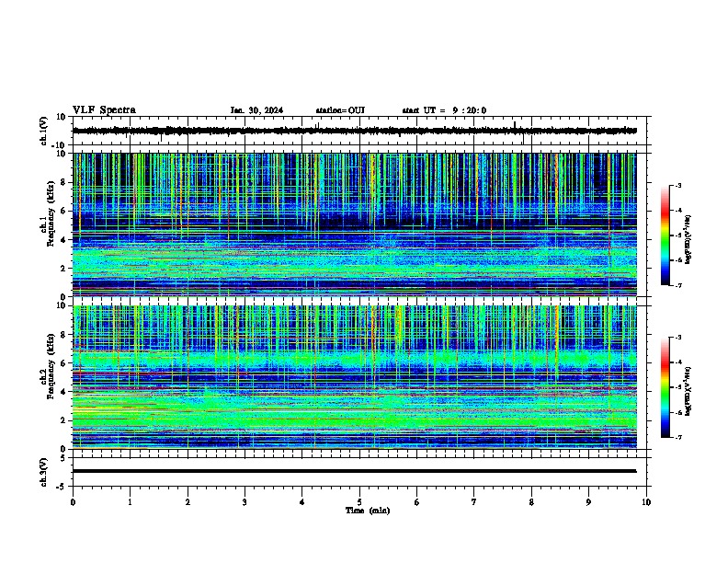
Task: Click the date "Jan. 30, 2024" in header
Action: 256,110
